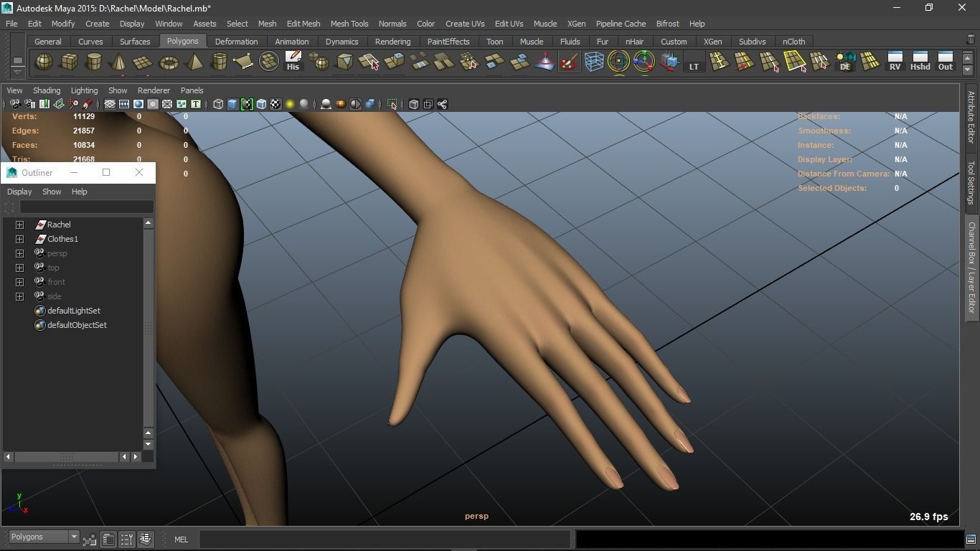Create a polygon cylinder from the shelf
980x551 pixels.
(x=94, y=62)
